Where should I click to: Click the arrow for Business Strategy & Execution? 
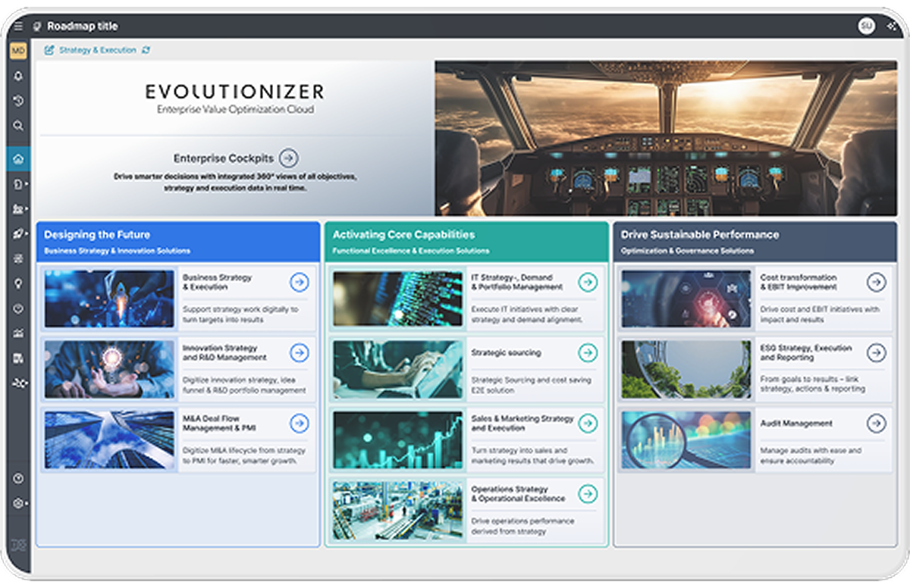point(300,283)
